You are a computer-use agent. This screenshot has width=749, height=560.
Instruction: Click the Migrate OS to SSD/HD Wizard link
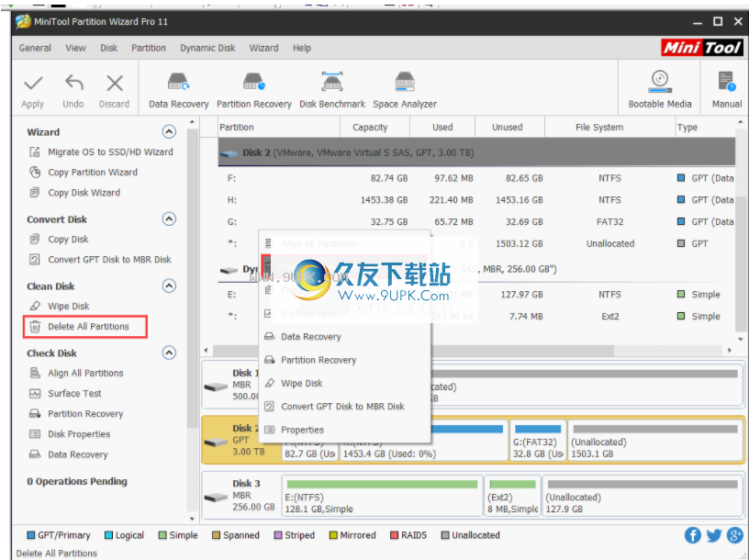click(110, 152)
